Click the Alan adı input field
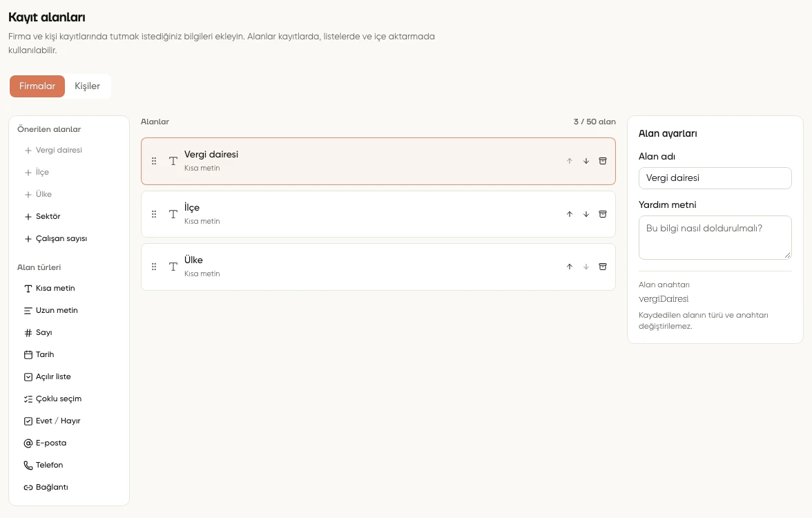Viewport: 812px width, 518px height. [715, 178]
